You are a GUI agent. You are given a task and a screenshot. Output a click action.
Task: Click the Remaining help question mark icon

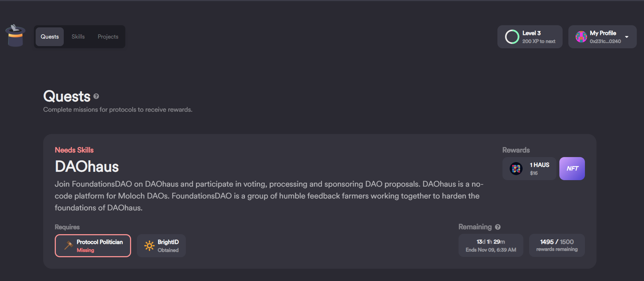click(x=498, y=227)
